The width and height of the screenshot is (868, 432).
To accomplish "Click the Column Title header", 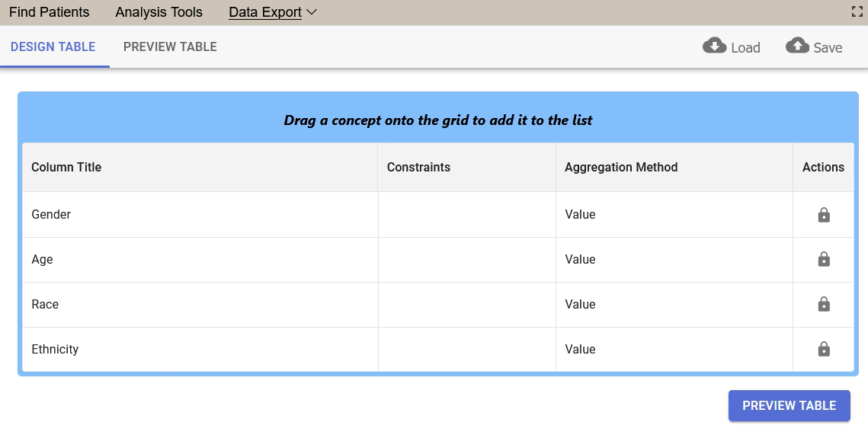I will pyautogui.click(x=66, y=167).
